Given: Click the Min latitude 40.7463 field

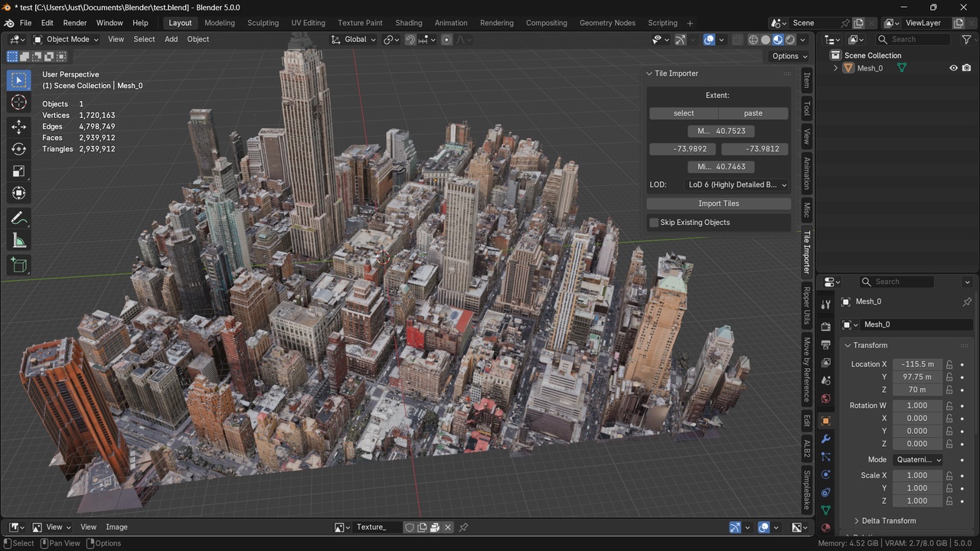Looking at the screenshot, I should [x=720, y=167].
